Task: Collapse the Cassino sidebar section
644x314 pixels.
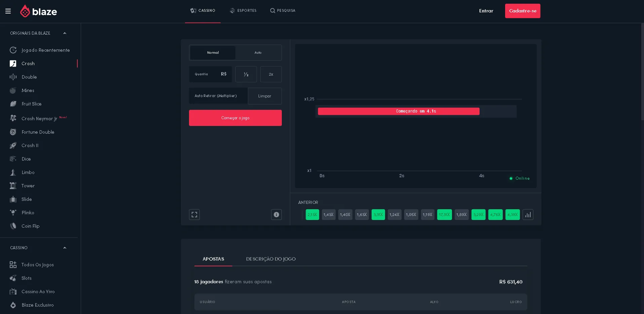Action: (x=65, y=248)
